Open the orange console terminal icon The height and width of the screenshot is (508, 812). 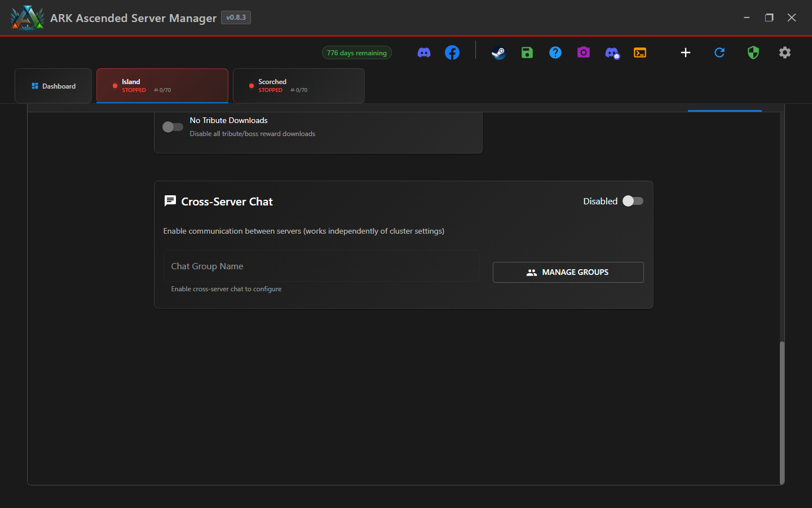point(640,52)
